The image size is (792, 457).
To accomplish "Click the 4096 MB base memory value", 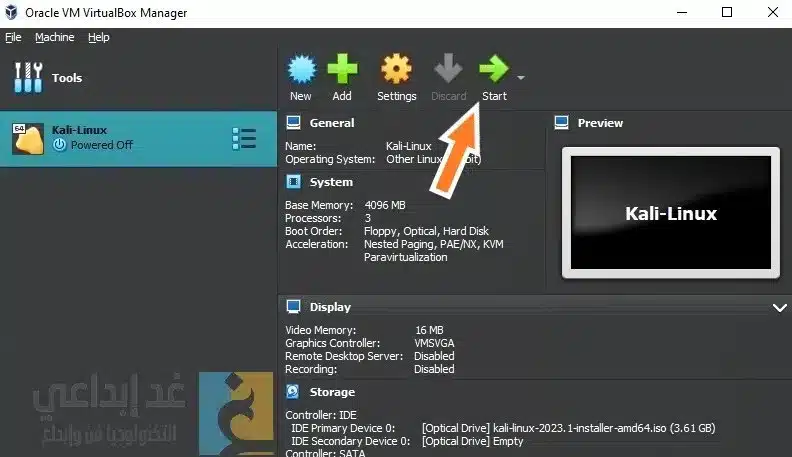I will (x=385, y=205).
